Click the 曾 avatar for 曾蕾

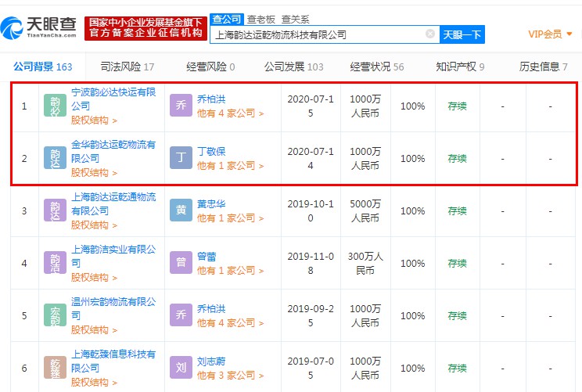pyautogui.click(x=181, y=262)
